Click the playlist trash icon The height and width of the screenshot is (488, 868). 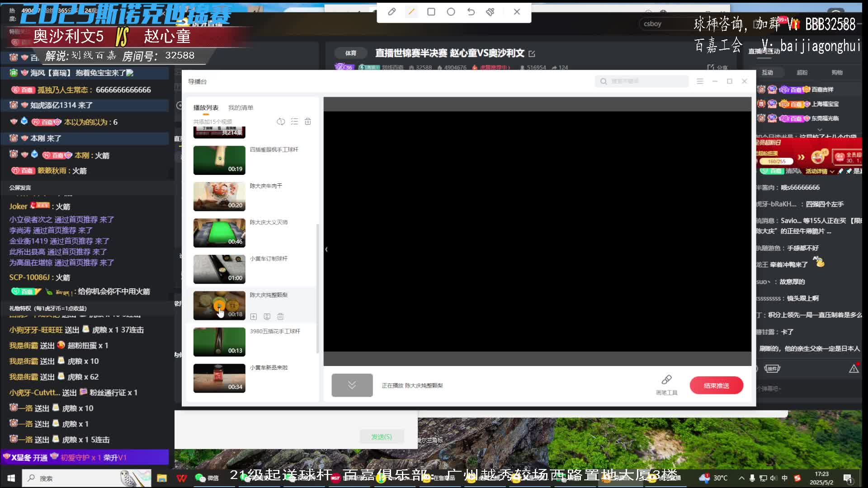[x=308, y=122]
